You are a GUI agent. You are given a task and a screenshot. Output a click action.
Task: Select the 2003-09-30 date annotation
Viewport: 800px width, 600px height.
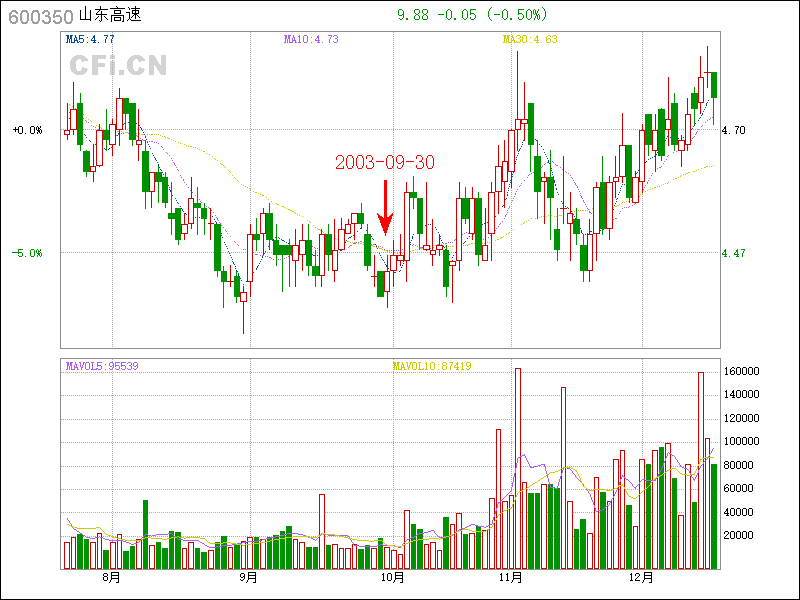point(384,162)
